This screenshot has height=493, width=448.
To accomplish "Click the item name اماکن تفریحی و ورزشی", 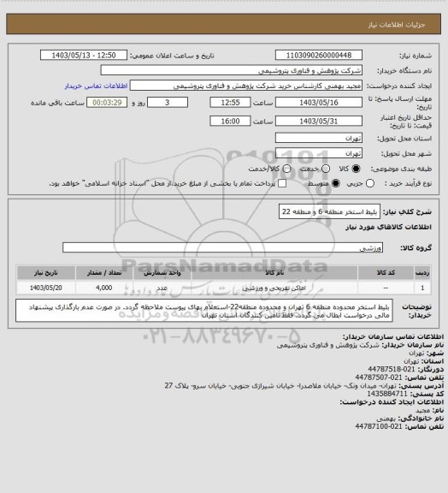I will [x=274, y=288].
